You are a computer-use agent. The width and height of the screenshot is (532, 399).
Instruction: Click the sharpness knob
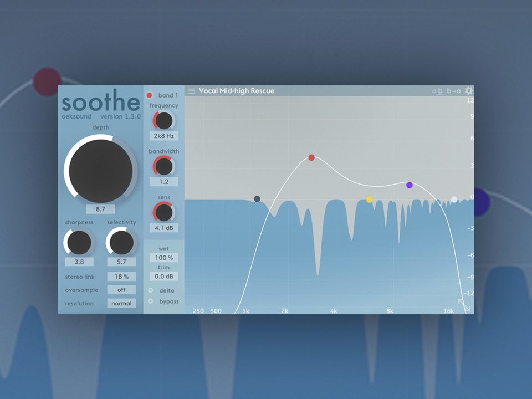79,242
